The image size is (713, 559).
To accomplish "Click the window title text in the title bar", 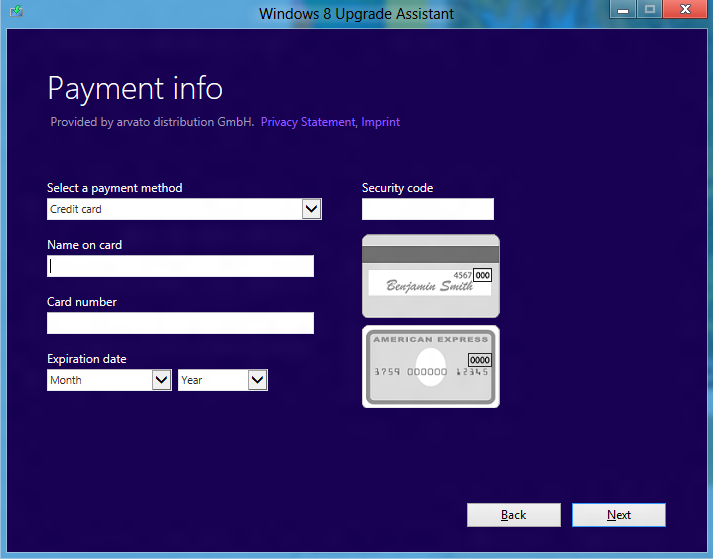I will (356, 13).
